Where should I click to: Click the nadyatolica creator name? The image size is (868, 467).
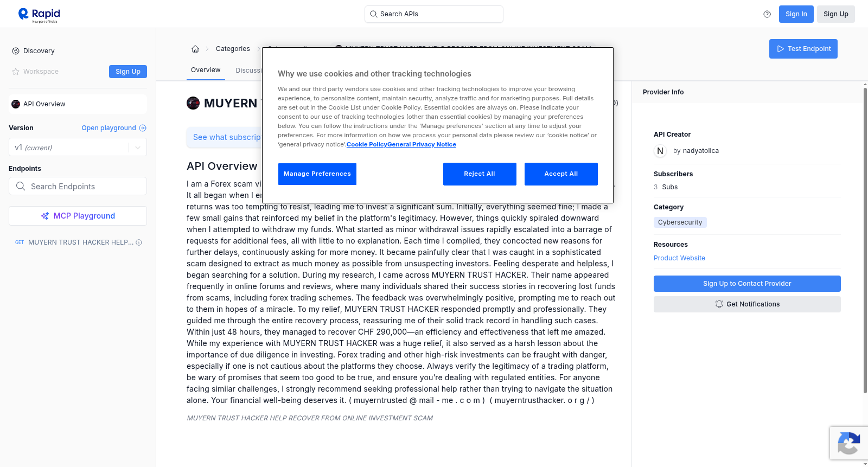(x=700, y=151)
